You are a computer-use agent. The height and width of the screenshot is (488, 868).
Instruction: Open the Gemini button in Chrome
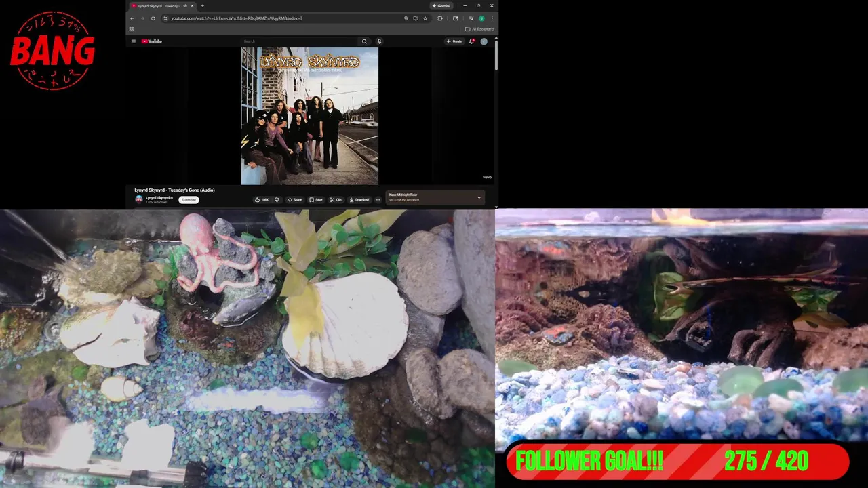point(441,5)
